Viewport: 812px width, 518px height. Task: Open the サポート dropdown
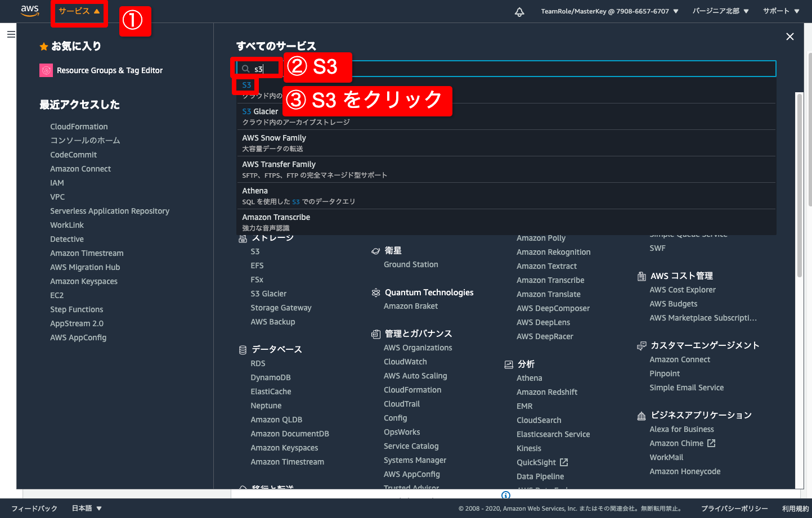coord(781,11)
